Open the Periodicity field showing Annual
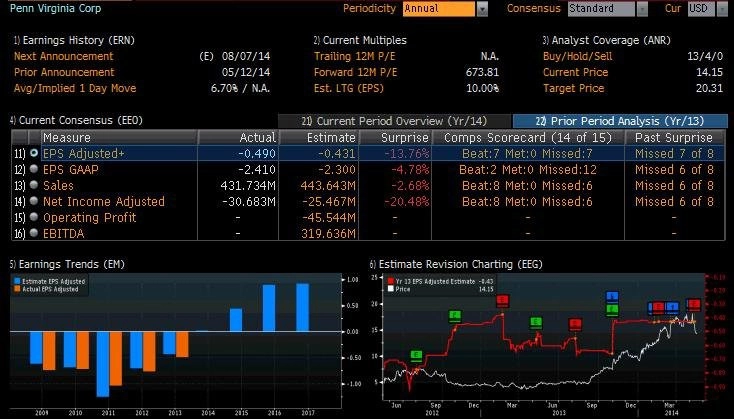This screenshot has width=734, height=419. click(x=439, y=8)
